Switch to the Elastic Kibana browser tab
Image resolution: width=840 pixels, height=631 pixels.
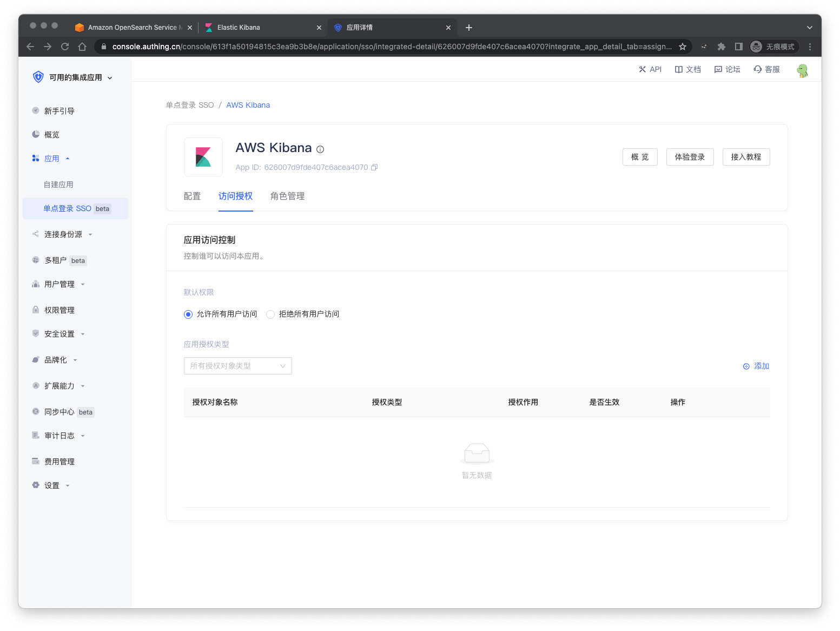[x=238, y=27]
